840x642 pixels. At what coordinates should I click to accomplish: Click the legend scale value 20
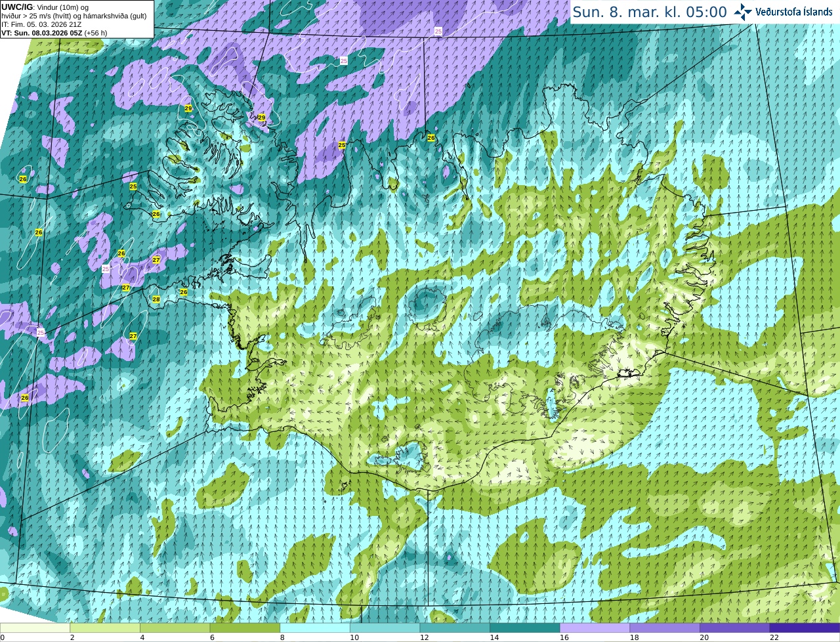click(x=704, y=637)
